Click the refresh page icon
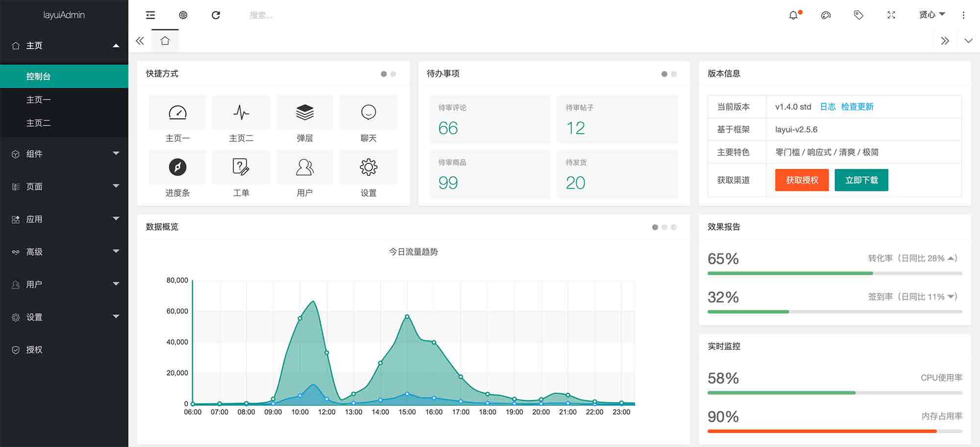 (x=216, y=15)
